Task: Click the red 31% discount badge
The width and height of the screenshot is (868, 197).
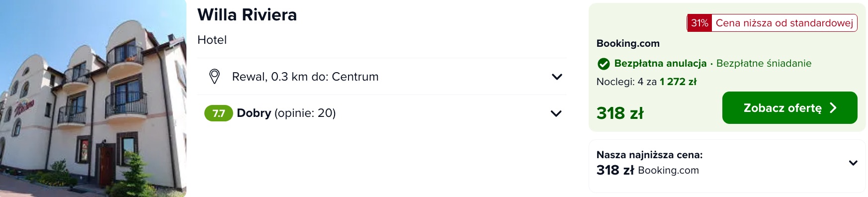Action: (x=699, y=23)
